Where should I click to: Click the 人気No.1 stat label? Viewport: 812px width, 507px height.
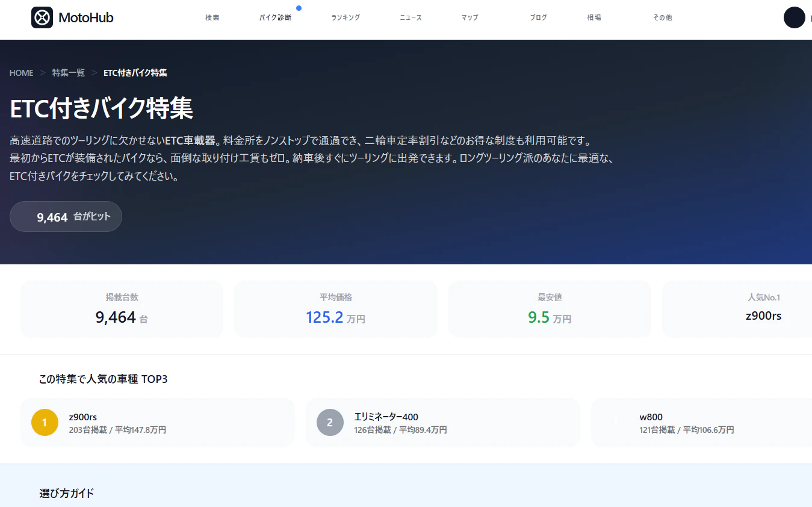(x=764, y=297)
